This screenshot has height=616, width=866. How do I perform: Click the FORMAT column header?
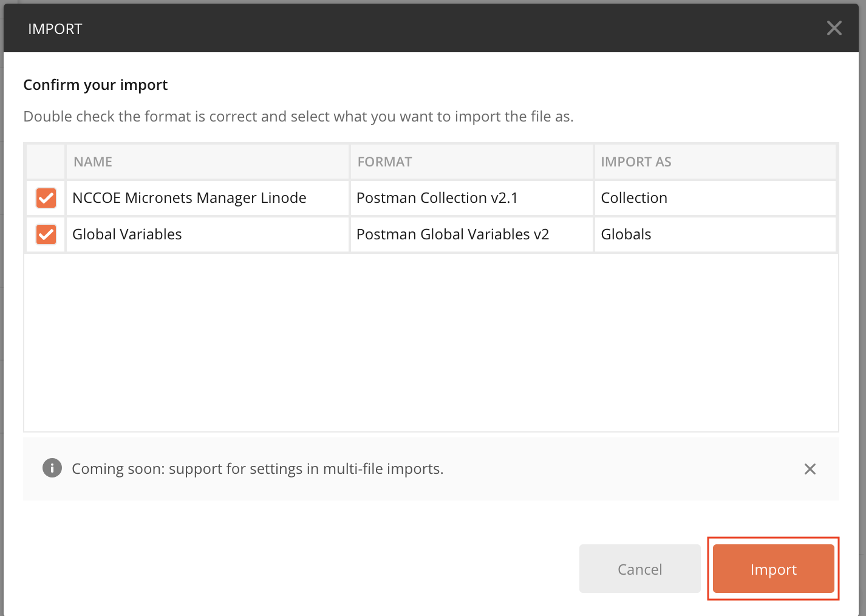[x=471, y=162]
